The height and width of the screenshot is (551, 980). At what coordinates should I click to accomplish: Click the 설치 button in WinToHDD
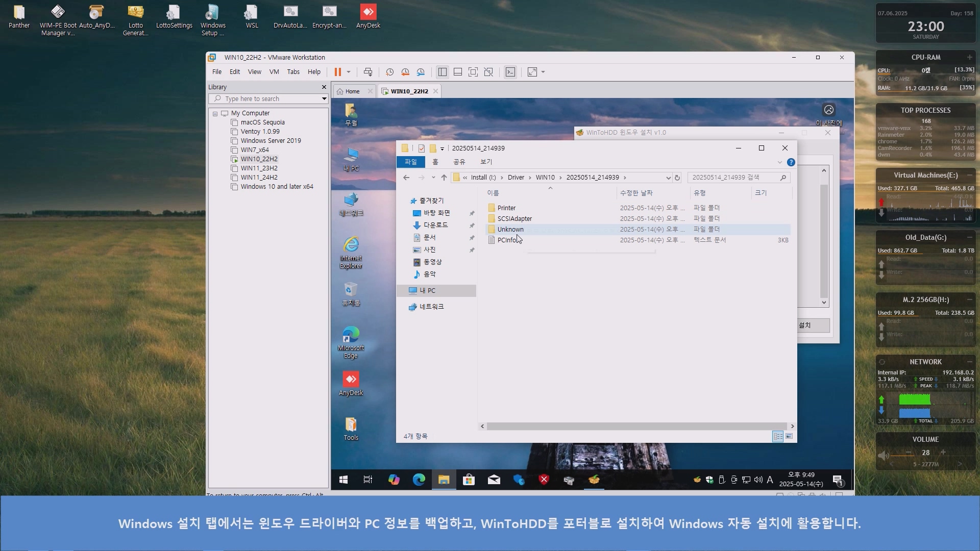click(x=814, y=325)
